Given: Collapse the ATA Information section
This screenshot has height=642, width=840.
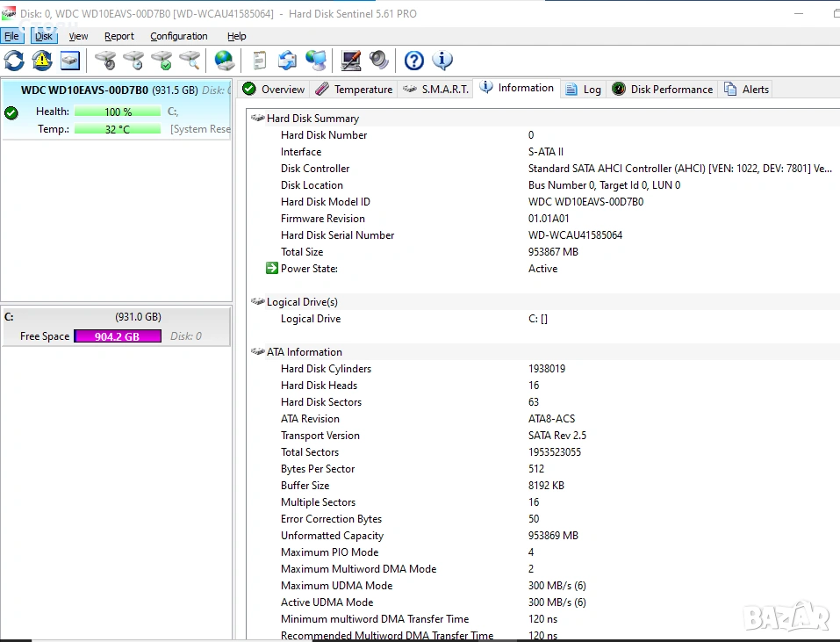Looking at the screenshot, I should pyautogui.click(x=257, y=352).
